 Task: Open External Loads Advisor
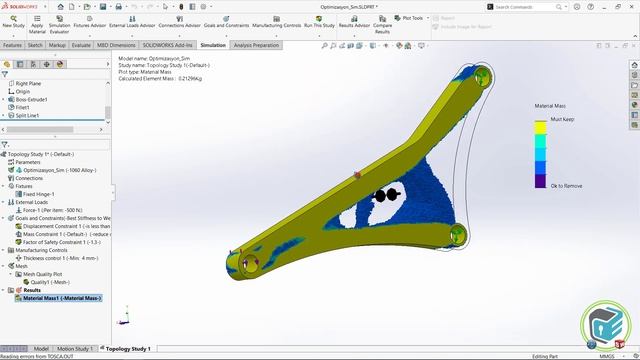coord(132,22)
